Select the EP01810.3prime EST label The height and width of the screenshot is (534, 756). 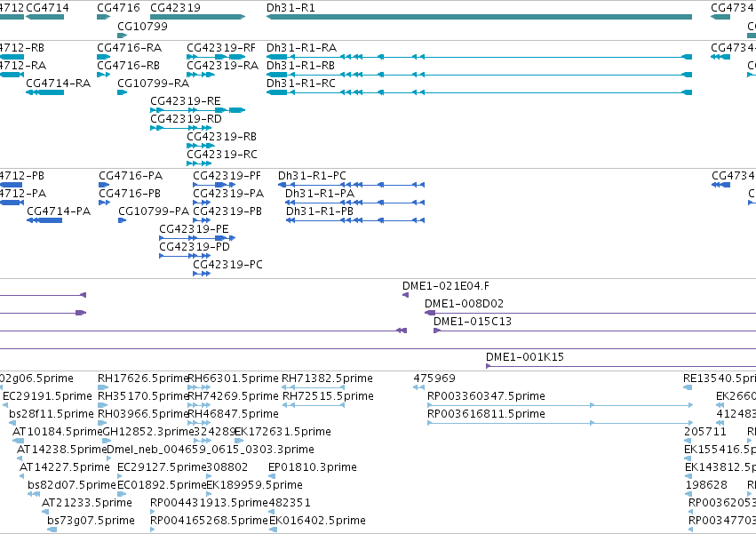313,468
